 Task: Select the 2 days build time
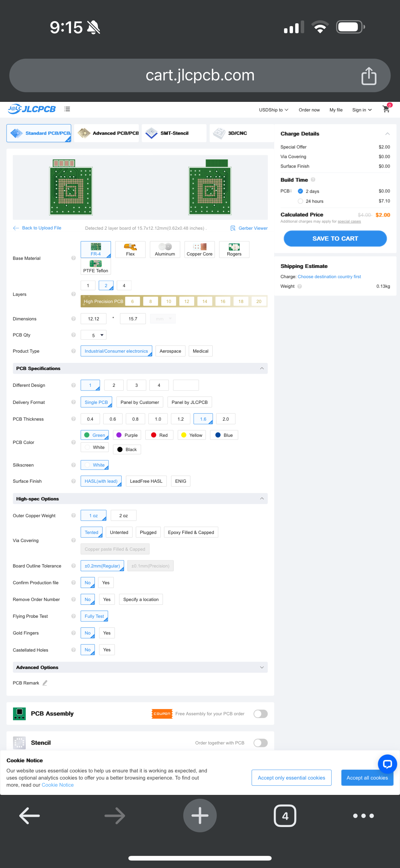click(x=300, y=191)
